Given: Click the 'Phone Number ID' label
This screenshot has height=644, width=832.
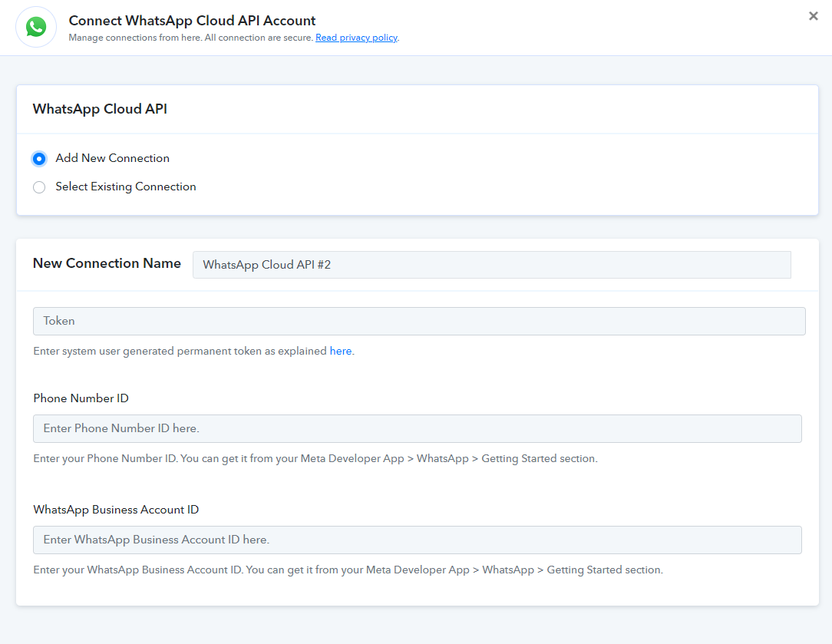Looking at the screenshot, I should (x=81, y=398).
